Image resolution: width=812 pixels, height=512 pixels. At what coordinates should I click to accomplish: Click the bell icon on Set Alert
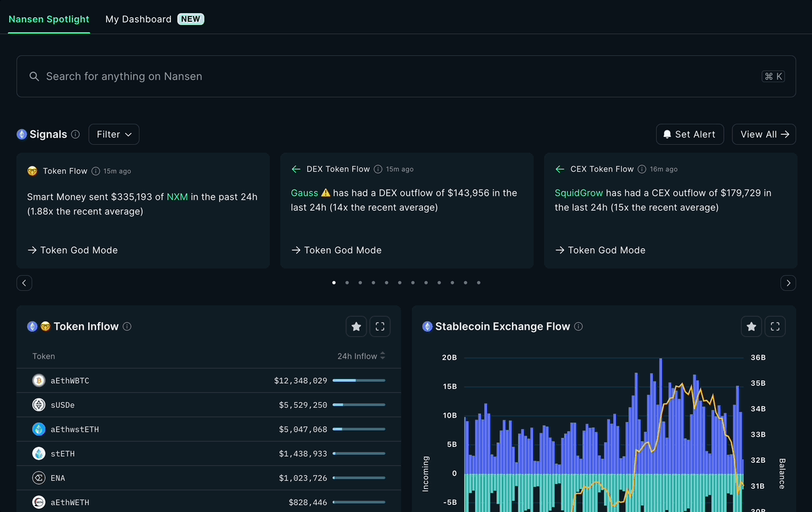point(667,134)
